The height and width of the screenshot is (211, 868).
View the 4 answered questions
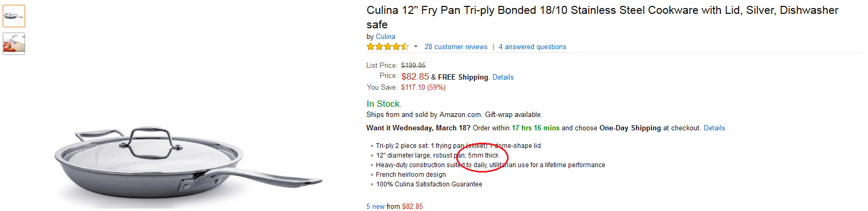coord(532,47)
